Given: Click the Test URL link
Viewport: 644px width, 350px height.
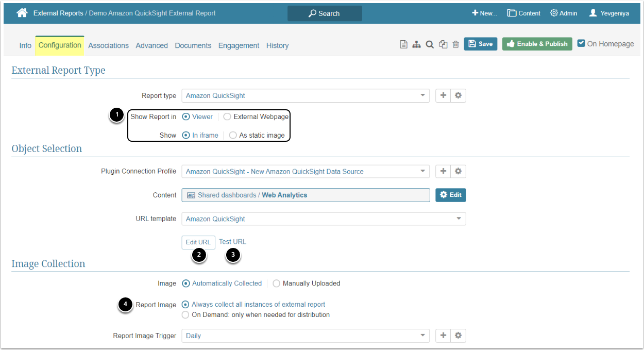Looking at the screenshot, I should [232, 242].
